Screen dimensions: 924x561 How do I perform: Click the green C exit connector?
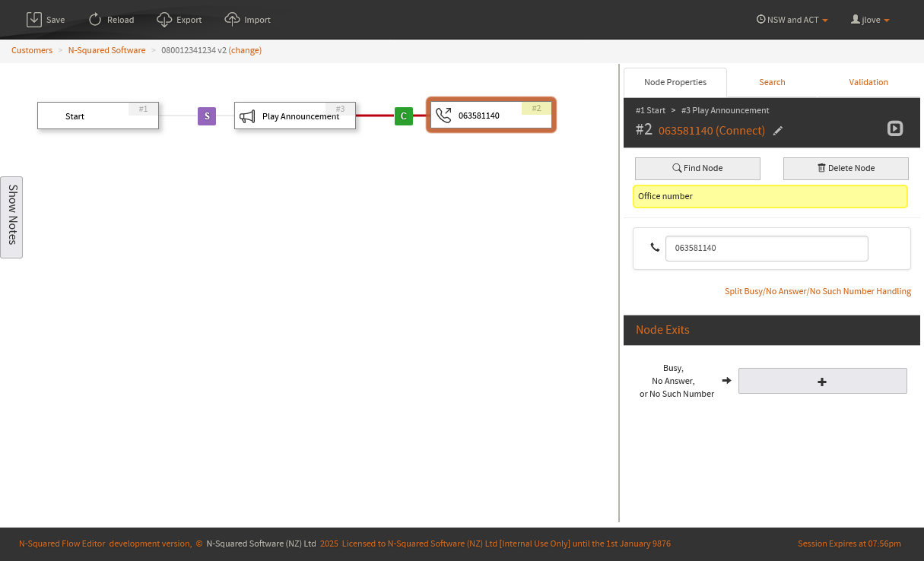(403, 116)
